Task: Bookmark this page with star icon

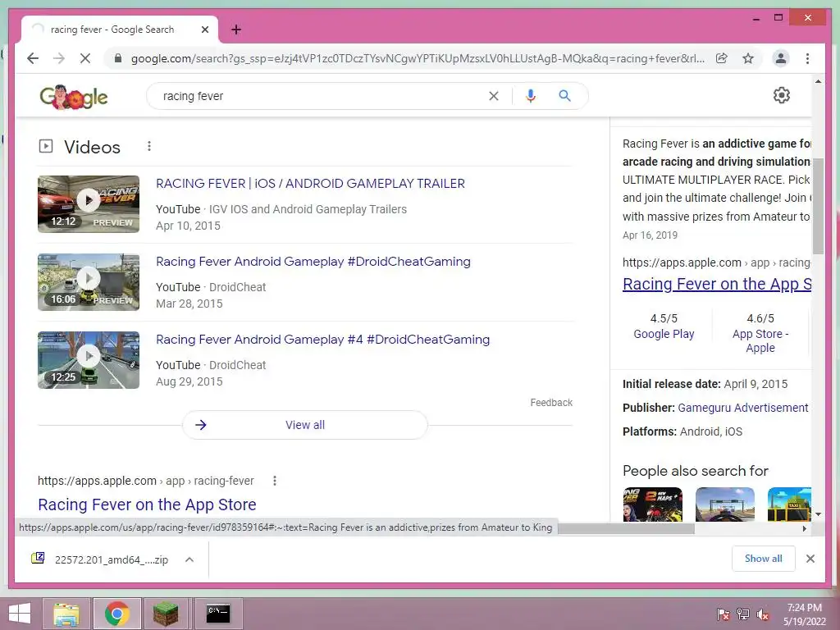Action: [748, 58]
